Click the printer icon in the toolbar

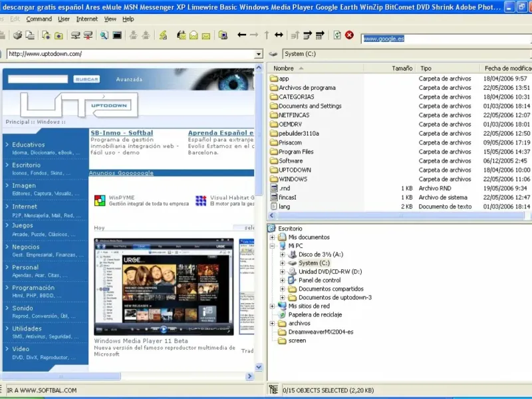coord(17,35)
